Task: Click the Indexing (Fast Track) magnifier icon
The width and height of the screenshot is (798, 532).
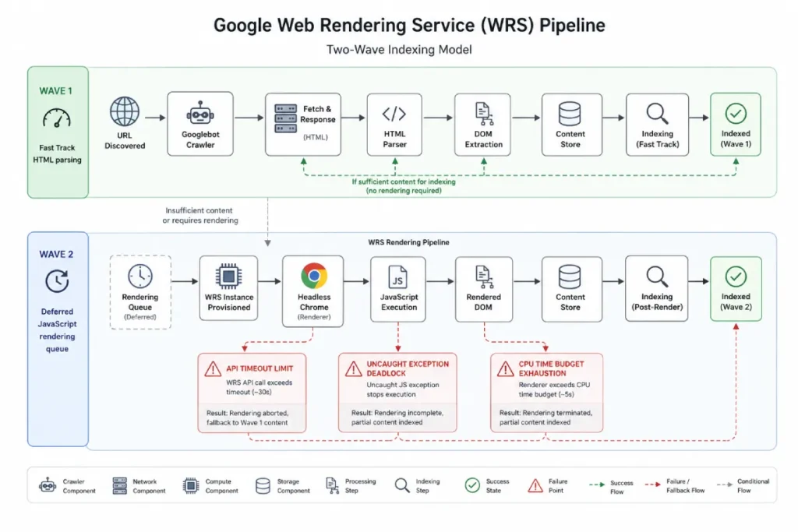Action: click(x=657, y=114)
